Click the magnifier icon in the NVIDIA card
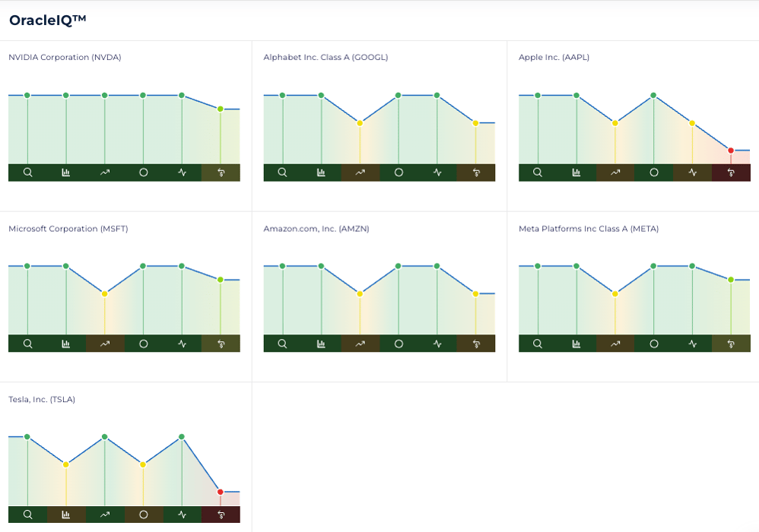 click(27, 173)
